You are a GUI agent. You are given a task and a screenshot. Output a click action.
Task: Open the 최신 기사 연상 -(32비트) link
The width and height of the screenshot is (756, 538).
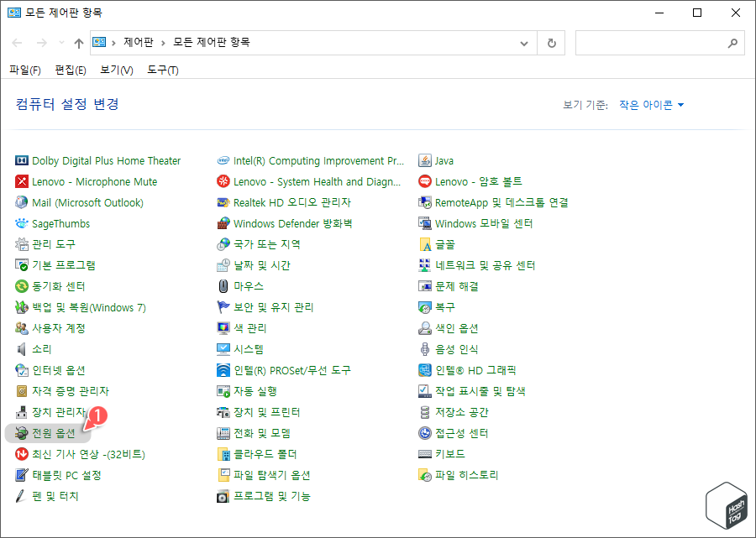(x=89, y=454)
